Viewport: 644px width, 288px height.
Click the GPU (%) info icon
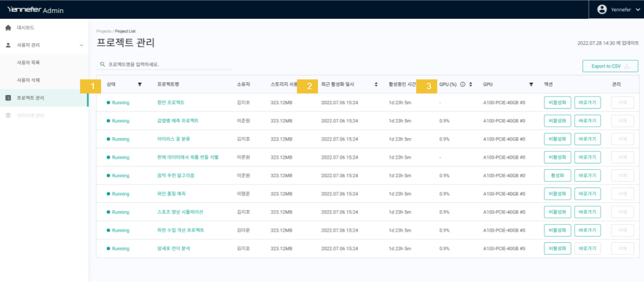(x=462, y=85)
